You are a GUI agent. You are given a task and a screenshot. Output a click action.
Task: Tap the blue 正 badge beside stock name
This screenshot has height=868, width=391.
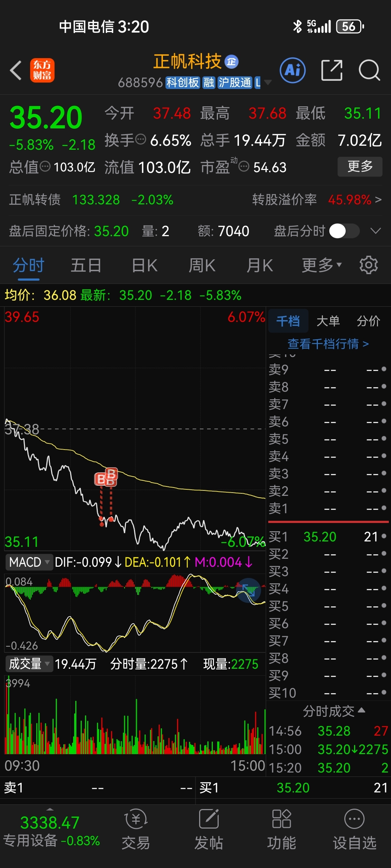point(231,61)
